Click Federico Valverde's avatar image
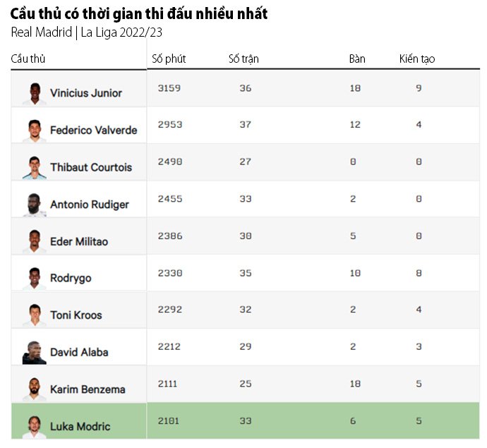The height and width of the screenshot is (448, 487). pyautogui.click(x=35, y=131)
